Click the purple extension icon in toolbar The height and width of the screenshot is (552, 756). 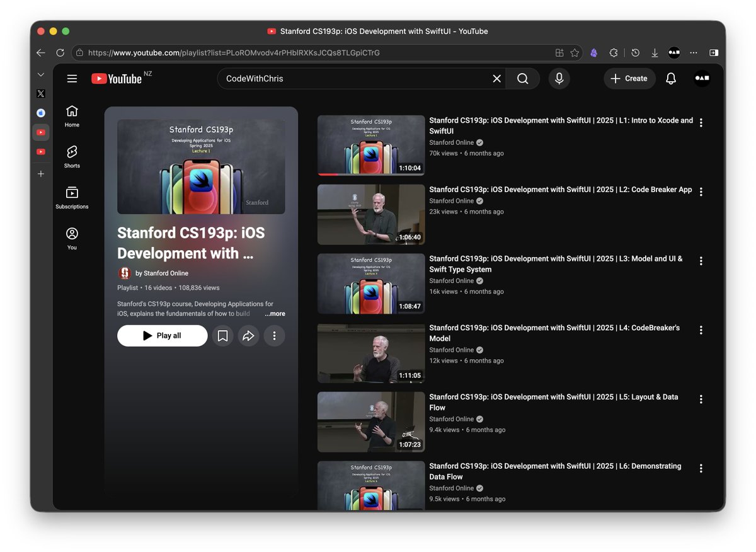(593, 53)
